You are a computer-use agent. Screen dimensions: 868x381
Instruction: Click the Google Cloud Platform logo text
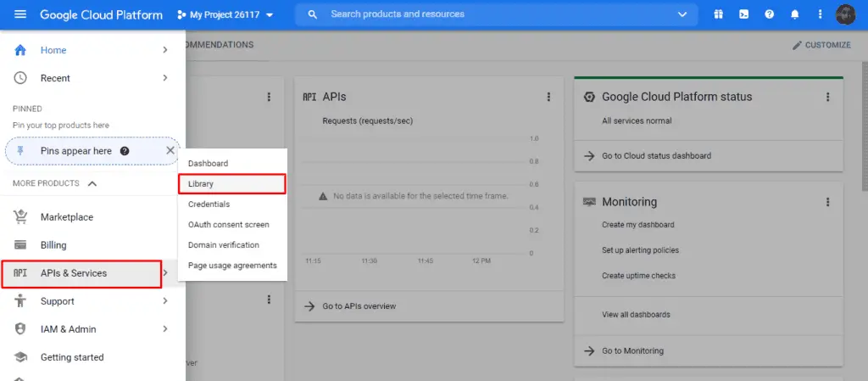[x=102, y=15]
